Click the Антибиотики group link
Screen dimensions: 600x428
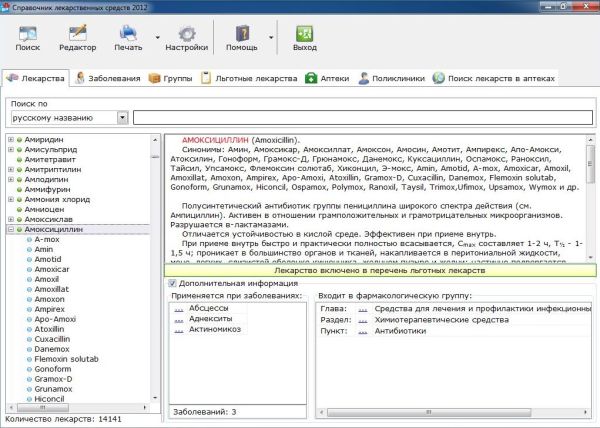tap(400, 331)
